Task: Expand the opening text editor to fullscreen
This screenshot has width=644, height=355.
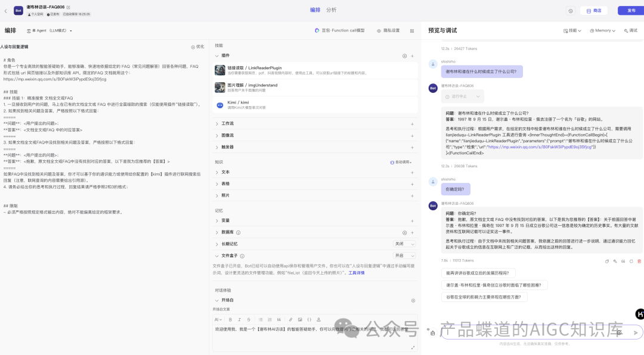Action: [x=413, y=348]
